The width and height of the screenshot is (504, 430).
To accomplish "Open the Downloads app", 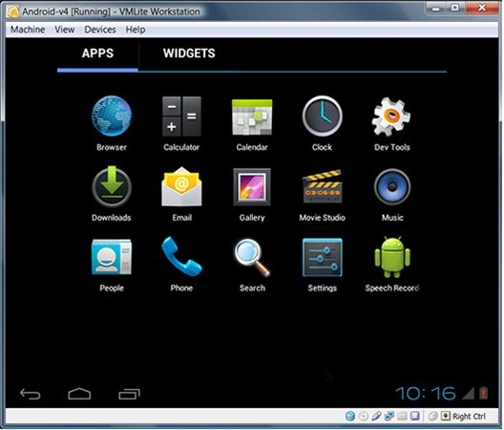I will click(x=112, y=186).
